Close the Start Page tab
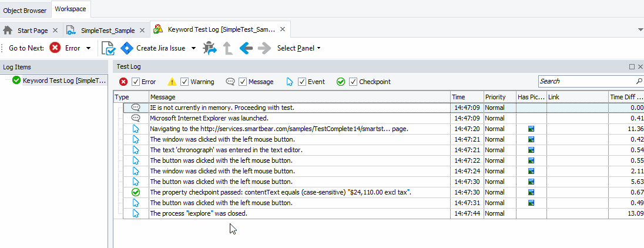The height and width of the screenshot is (248, 644). coord(55,30)
